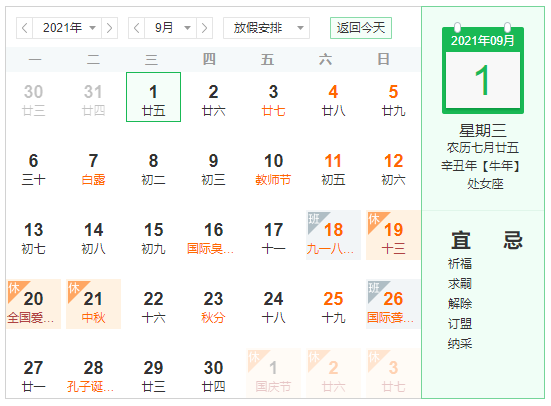Click the 处女座 zodiac text
The width and height of the screenshot is (551, 406).
485,183
